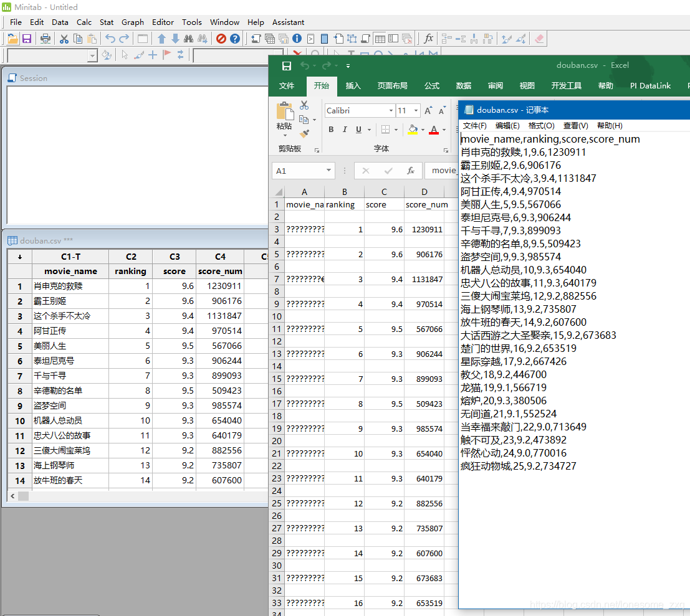Apply the yellow fill color in Excel

tap(413, 130)
